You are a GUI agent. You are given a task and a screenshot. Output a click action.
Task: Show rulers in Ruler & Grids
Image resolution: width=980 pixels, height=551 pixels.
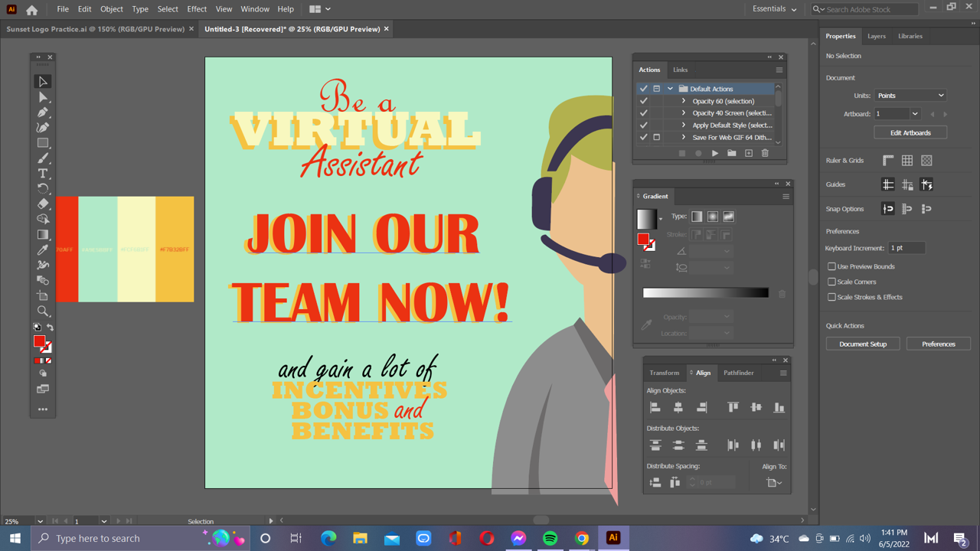tap(888, 161)
